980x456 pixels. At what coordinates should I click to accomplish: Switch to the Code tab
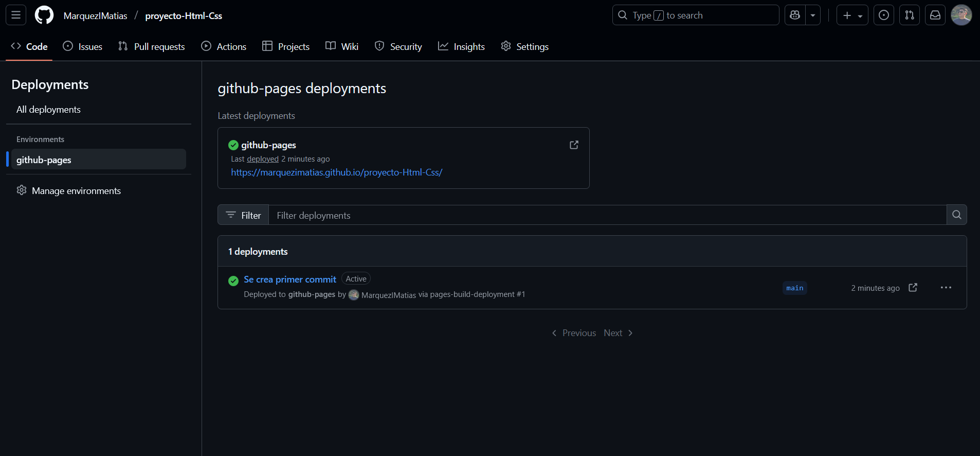pyautogui.click(x=29, y=46)
